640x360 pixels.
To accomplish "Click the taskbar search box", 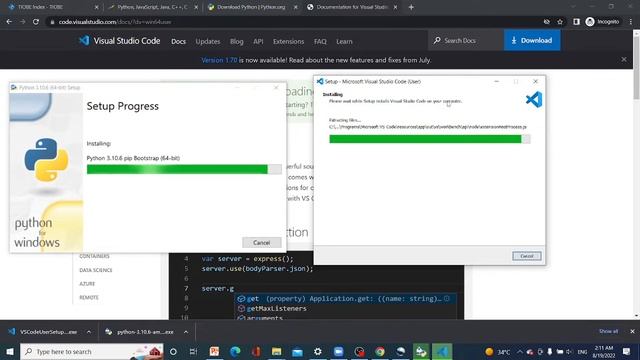I will (x=91, y=351).
